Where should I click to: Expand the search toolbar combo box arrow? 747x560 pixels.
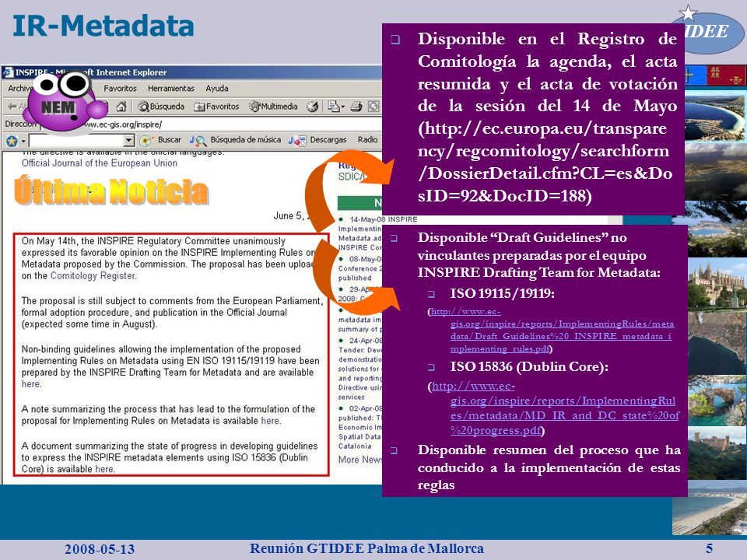point(128,141)
